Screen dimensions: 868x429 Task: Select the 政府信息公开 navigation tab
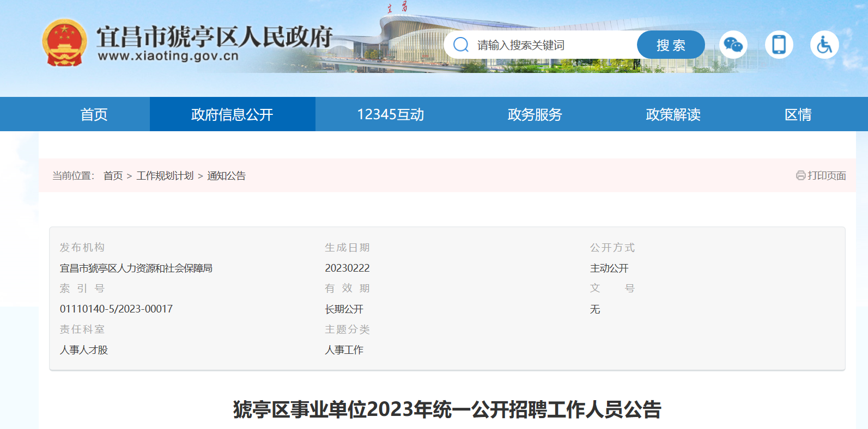(232, 114)
